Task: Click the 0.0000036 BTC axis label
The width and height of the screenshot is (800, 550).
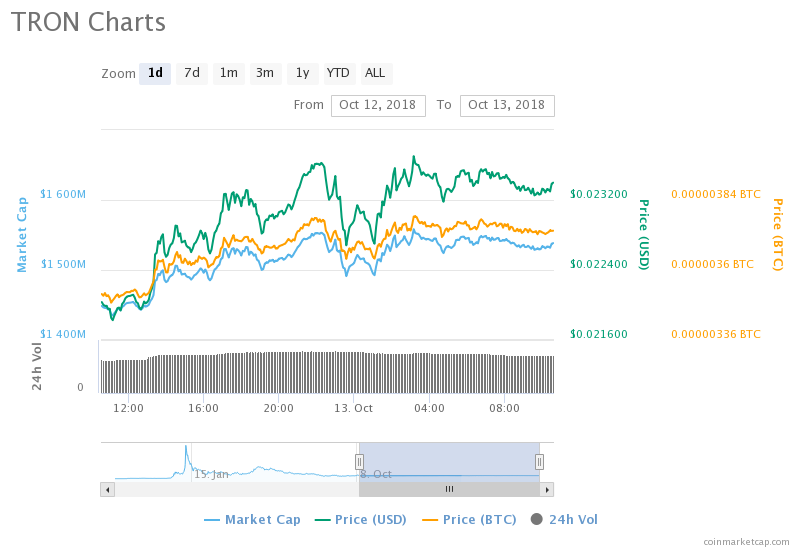Action: [712, 264]
